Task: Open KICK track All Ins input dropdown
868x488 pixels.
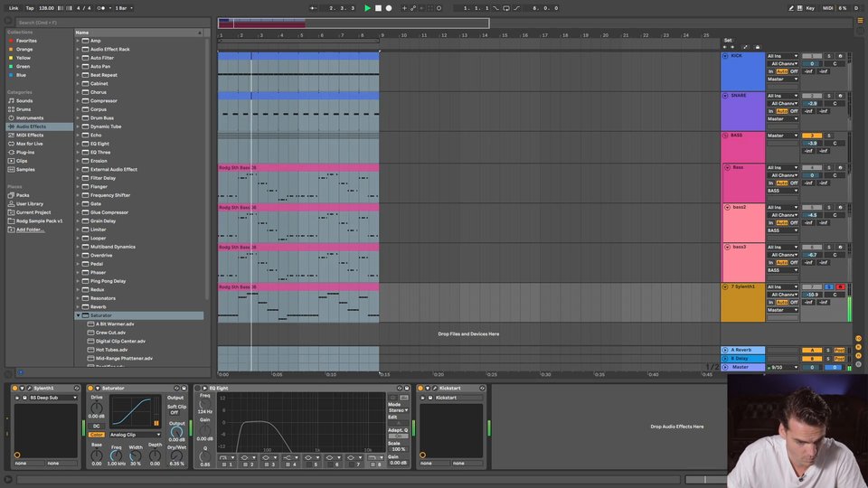Action: coord(782,56)
